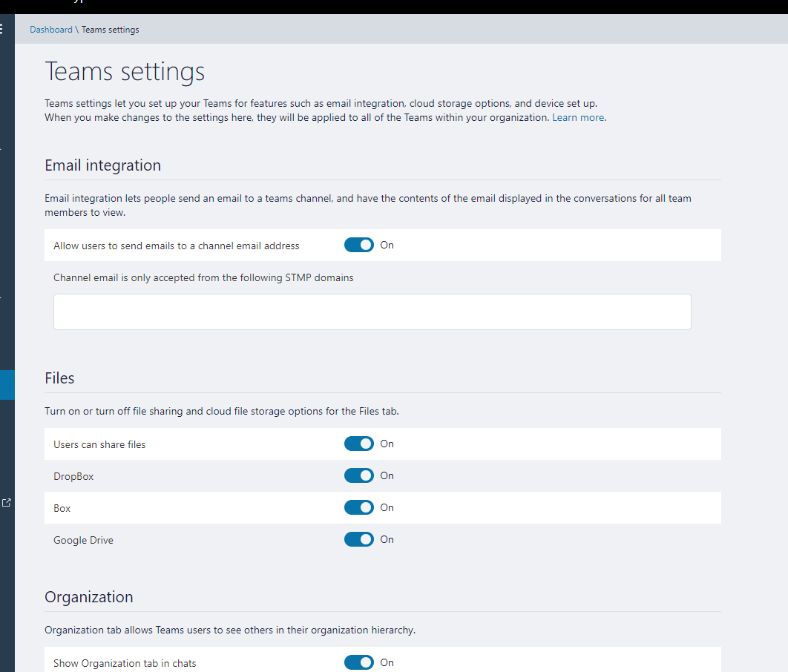
Task: Click the Email integration section heading
Action: pyautogui.click(x=102, y=165)
